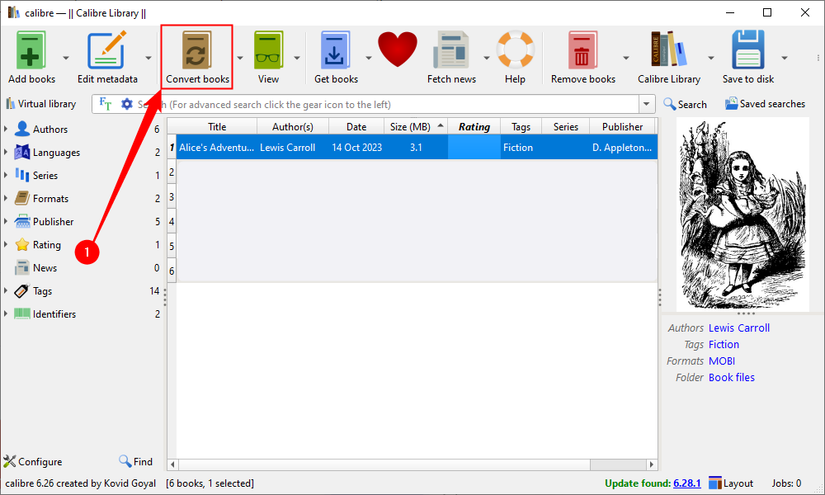This screenshot has width=825, height=495.
Task: Toggle full text search FT icon
Action: point(105,104)
